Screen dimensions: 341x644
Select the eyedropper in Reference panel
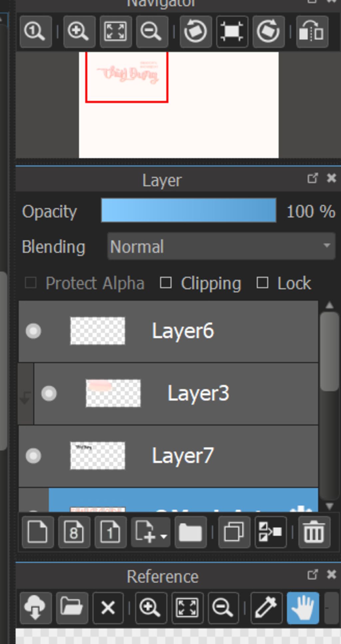(x=266, y=608)
